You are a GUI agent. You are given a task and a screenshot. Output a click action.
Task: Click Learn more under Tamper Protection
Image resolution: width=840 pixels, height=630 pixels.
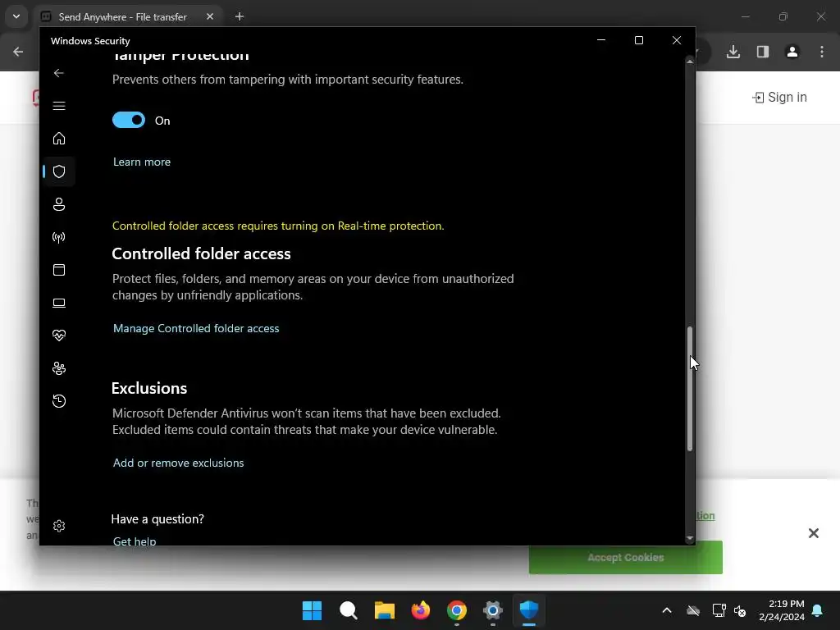pyautogui.click(x=142, y=162)
